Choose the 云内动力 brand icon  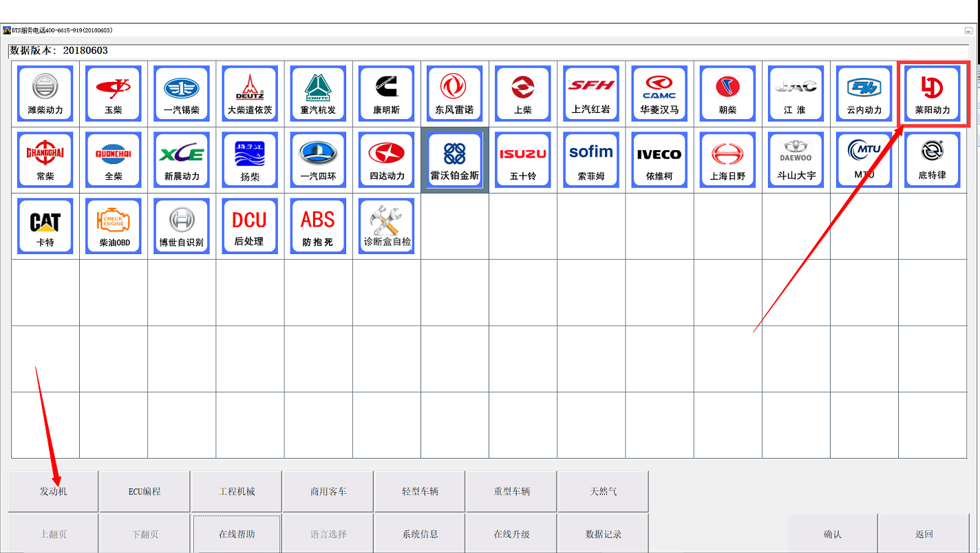tap(864, 94)
